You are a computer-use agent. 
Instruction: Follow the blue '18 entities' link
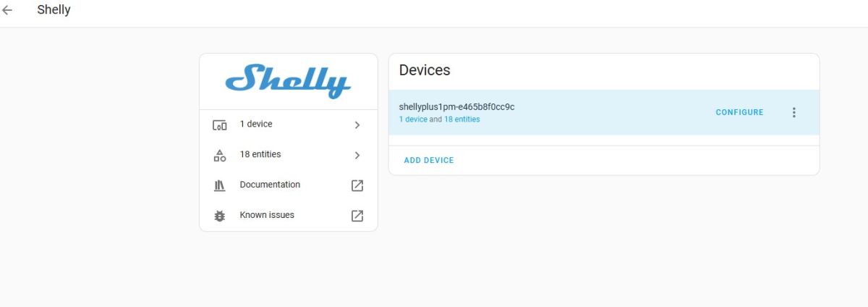tap(461, 119)
